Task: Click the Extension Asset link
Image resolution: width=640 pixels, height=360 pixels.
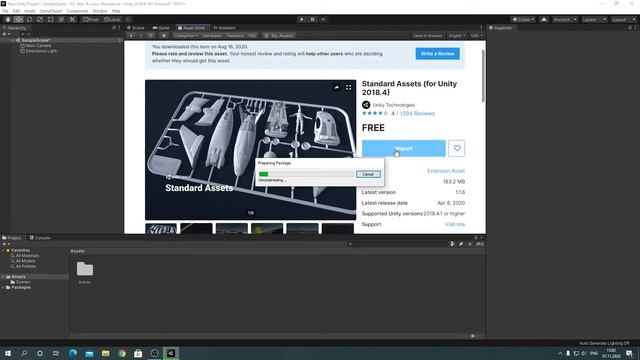Action: (446, 171)
